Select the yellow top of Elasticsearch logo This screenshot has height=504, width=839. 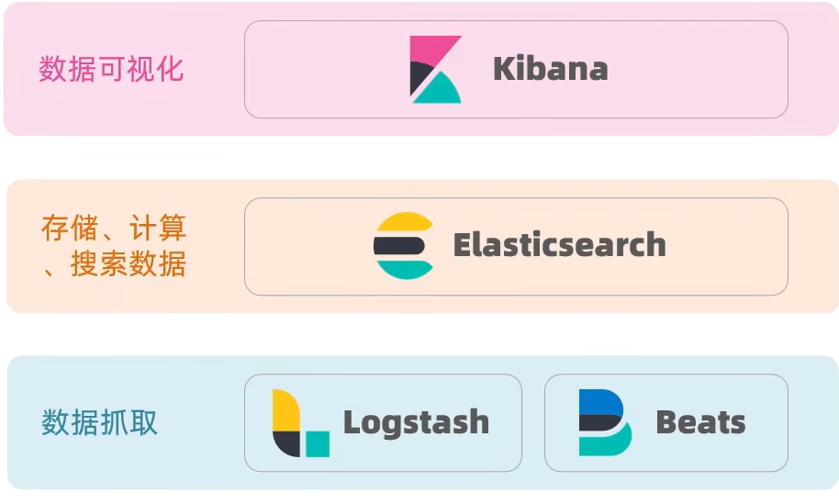pos(404,222)
